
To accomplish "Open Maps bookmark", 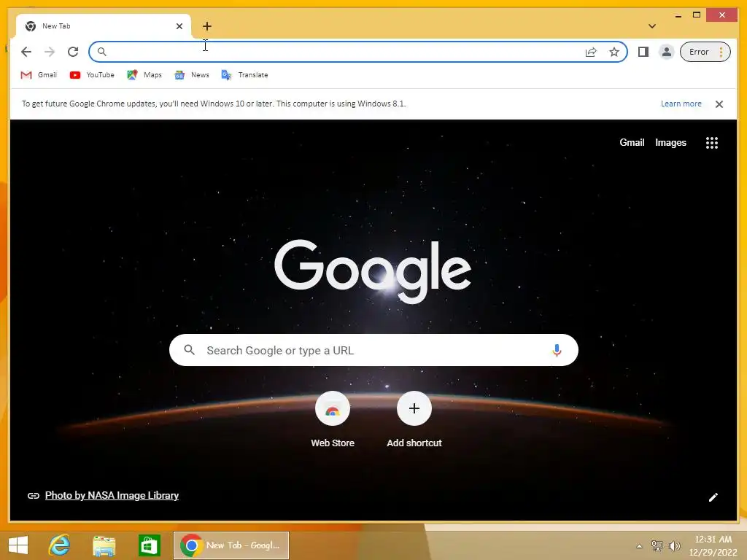I will point(144,75).
